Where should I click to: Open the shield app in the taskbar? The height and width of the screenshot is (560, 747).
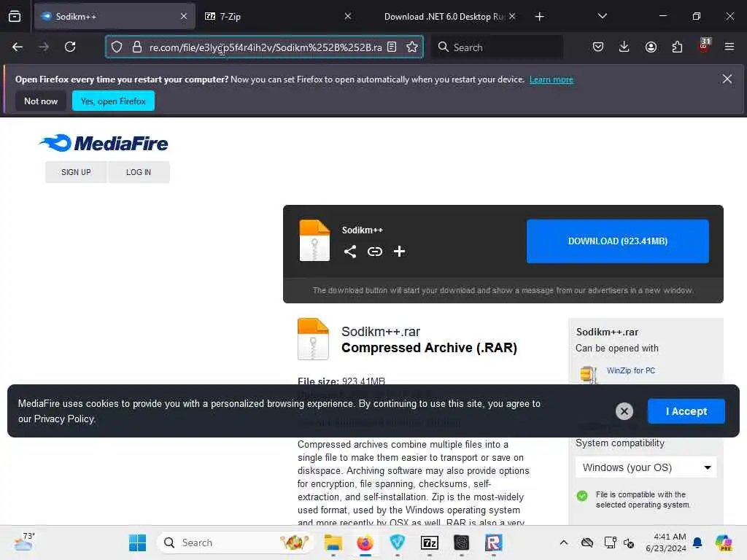tap(398, 542)
